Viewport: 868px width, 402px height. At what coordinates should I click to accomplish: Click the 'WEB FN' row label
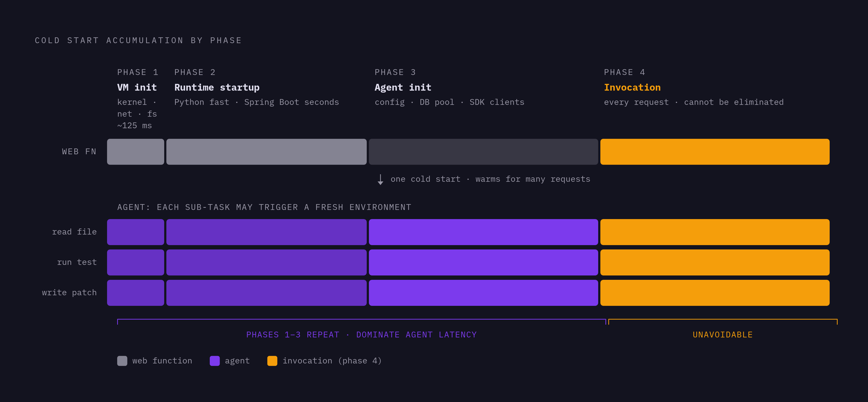[x=79, y=152]
